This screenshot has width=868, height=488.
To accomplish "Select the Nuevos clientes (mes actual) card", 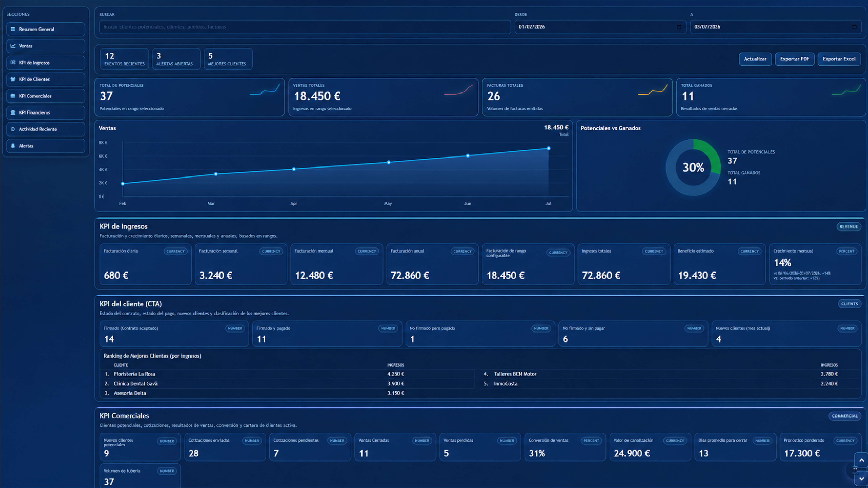I will pyautogui.click(x=787, y=334).
